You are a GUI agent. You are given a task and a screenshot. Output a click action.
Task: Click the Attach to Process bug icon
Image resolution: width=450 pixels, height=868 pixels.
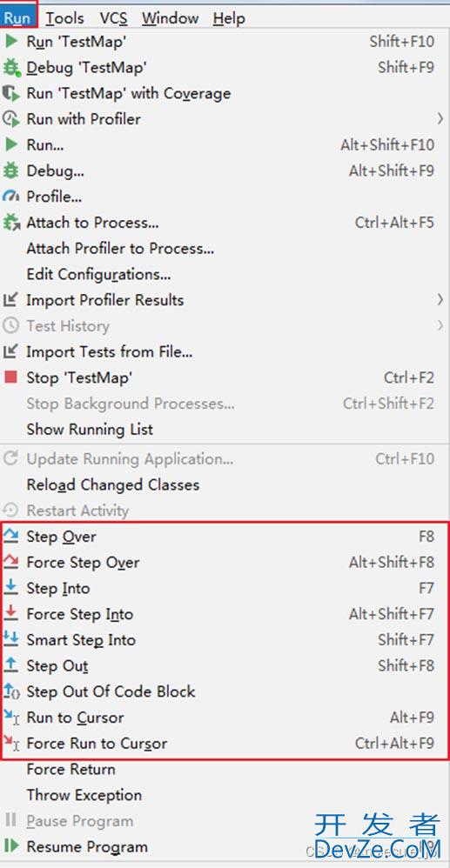click(x=11, y=223)
